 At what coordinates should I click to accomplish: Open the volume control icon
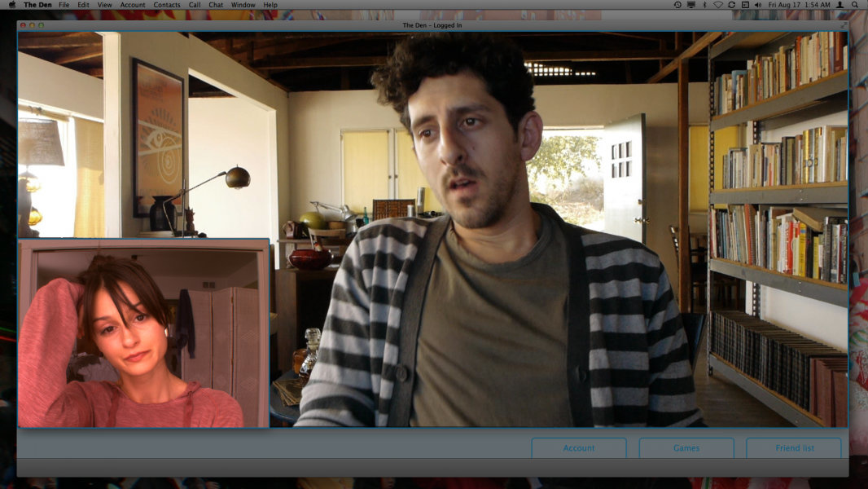pos(758,4)
